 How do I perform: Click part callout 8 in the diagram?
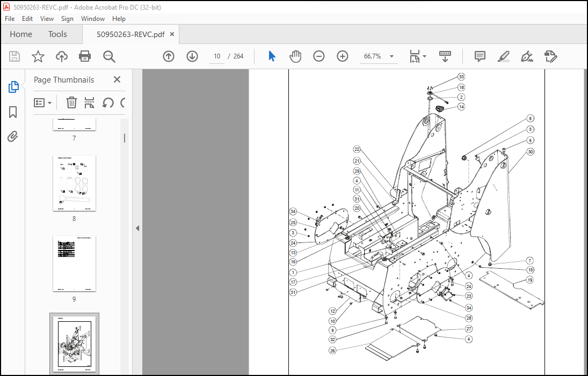pos(530,119)
